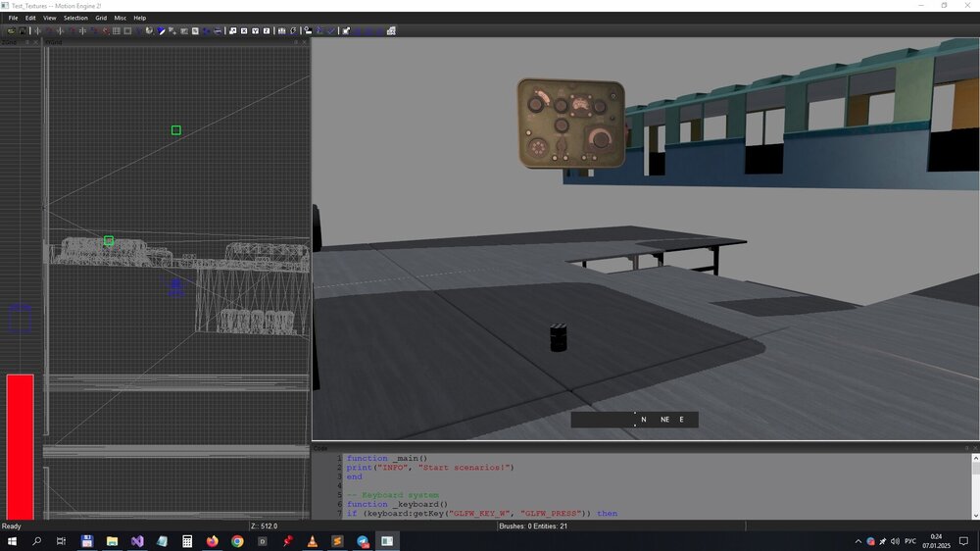Select the upper green entity marker in wireframe
The height and width of the screenshot is (551, 980).
[176, 130]
